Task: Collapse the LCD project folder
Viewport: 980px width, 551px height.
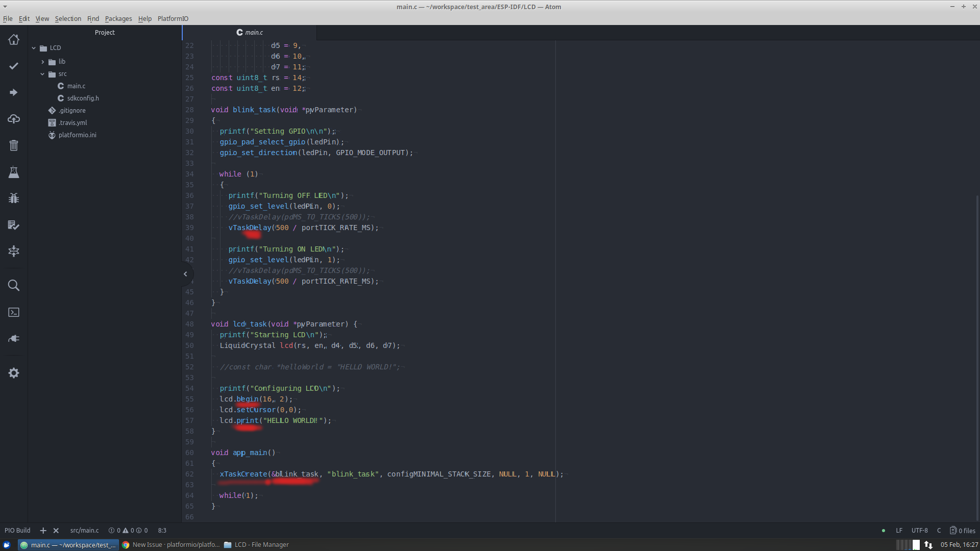Action: 34,47
